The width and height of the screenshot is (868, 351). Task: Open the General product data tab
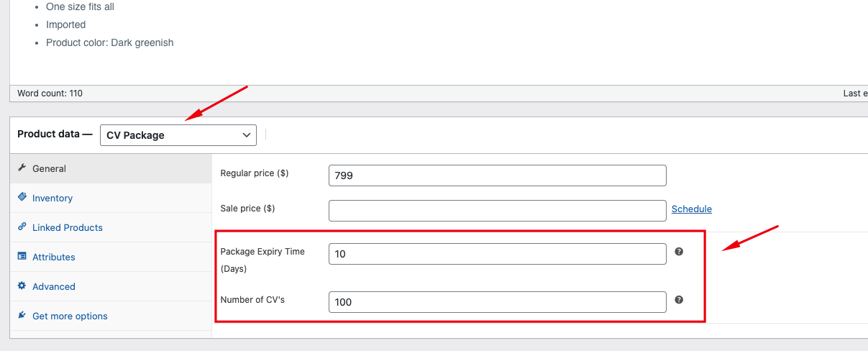[x=49, y=168]
